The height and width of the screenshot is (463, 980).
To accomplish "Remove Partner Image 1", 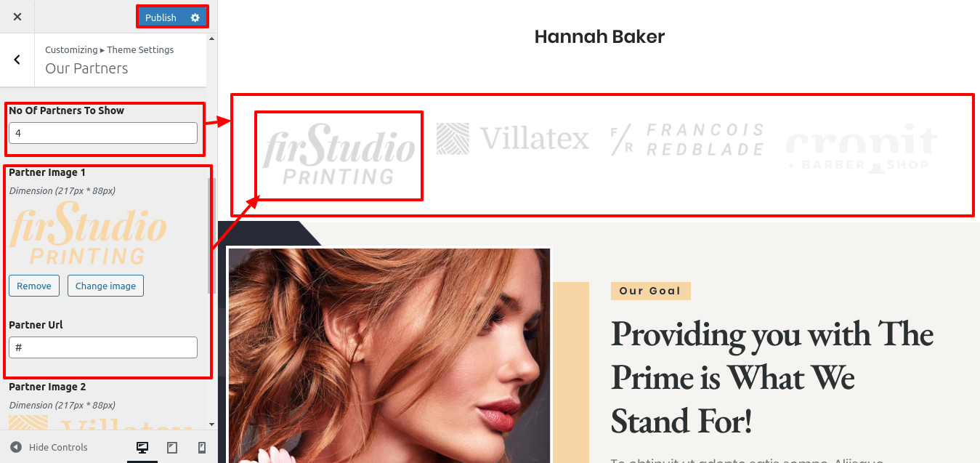I will 34,286.
